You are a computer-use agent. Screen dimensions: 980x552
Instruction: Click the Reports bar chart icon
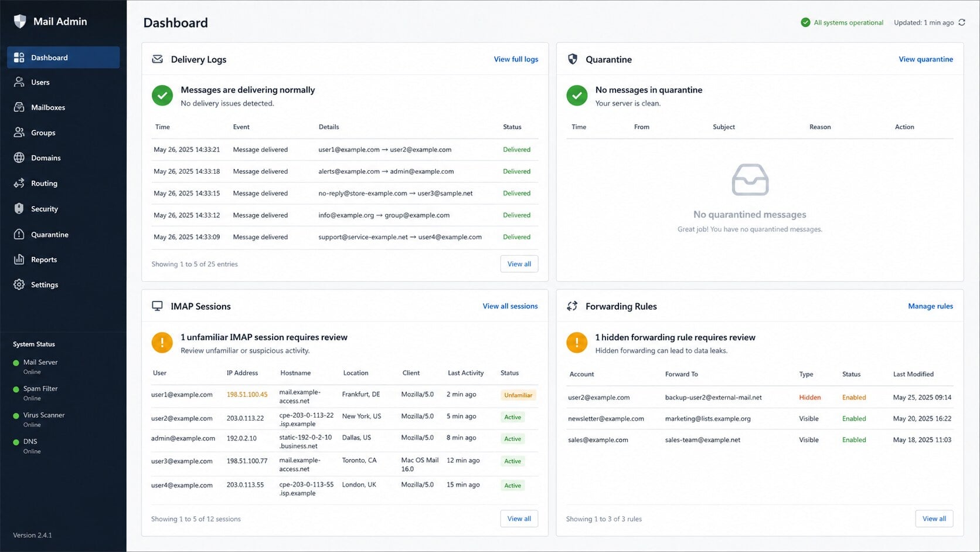pos(19,259)
